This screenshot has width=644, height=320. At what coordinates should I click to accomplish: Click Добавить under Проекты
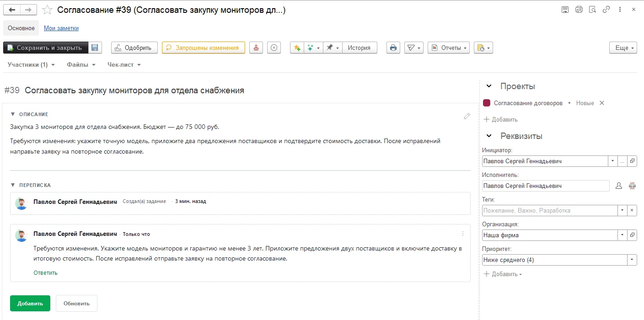500,119
